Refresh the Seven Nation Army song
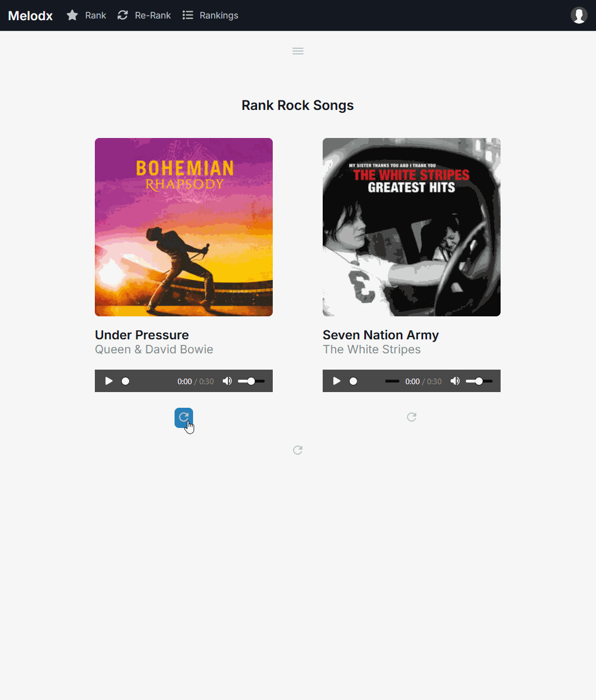 click(x=411, y=417)
